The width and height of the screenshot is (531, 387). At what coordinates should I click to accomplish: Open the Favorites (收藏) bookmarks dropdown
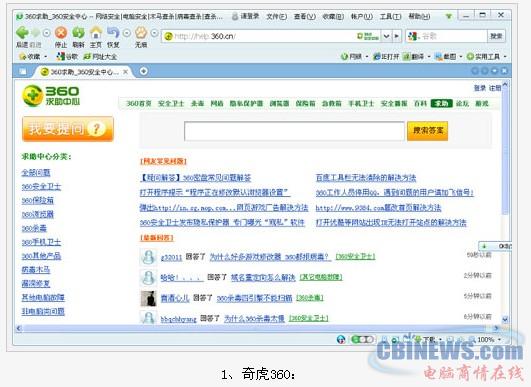[x=33, y=57]
